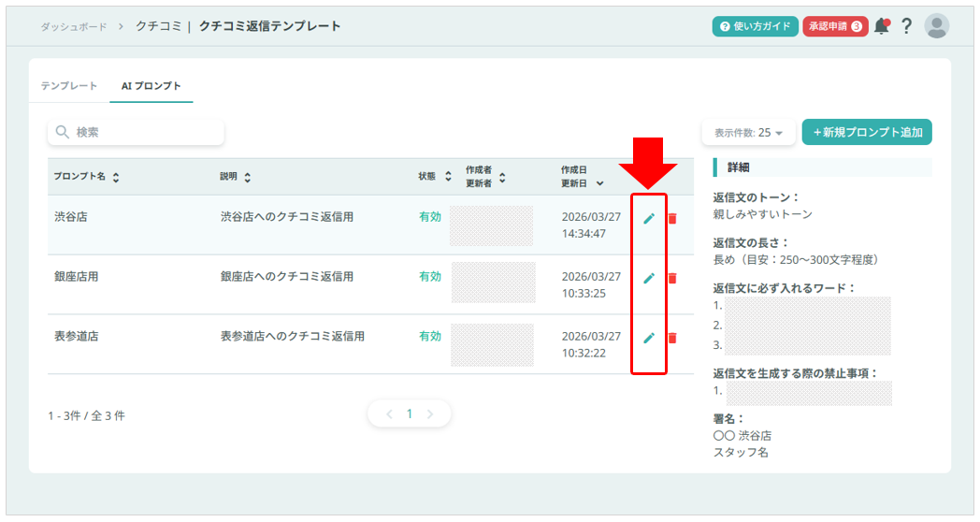Open the 使い方ガイド button
The image size is (980, 522).
(x=756, y=26)
